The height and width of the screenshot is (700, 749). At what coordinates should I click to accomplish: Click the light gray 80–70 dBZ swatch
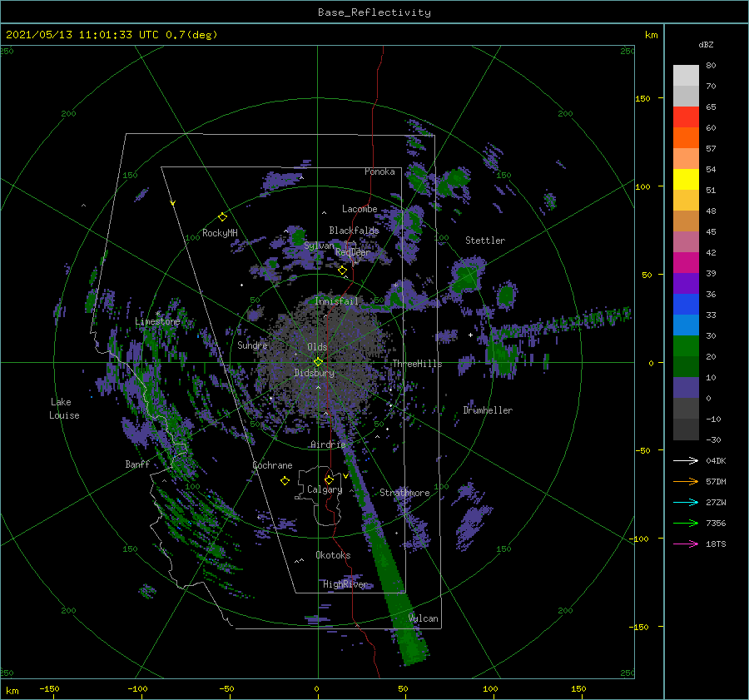tap(686, 76)
